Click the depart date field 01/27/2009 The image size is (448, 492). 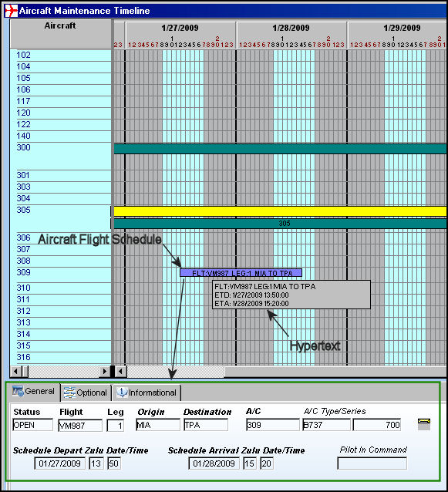[x=59, y=463]
